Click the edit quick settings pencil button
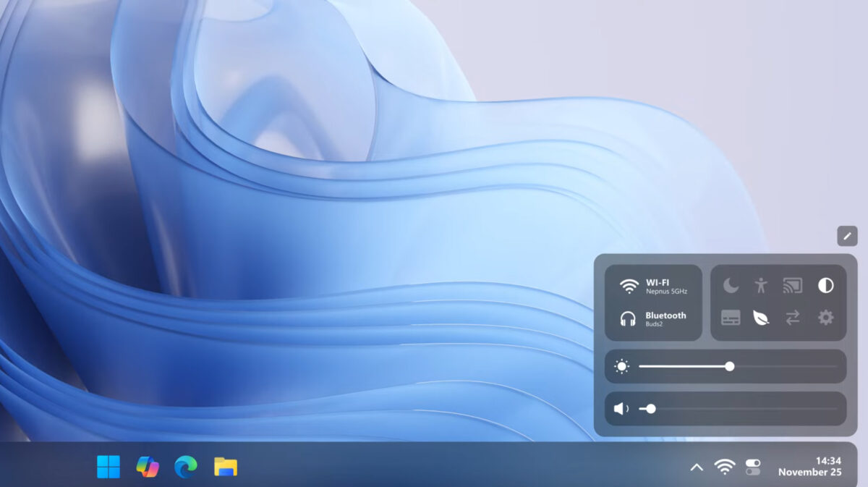Screen dimensions: 868x487 846,236
